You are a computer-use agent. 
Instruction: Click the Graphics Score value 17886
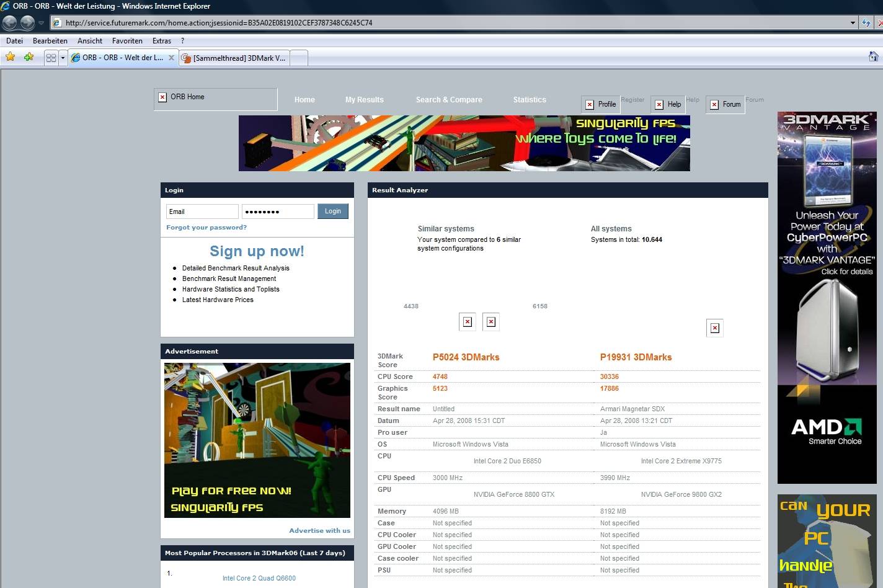(610, 388)
